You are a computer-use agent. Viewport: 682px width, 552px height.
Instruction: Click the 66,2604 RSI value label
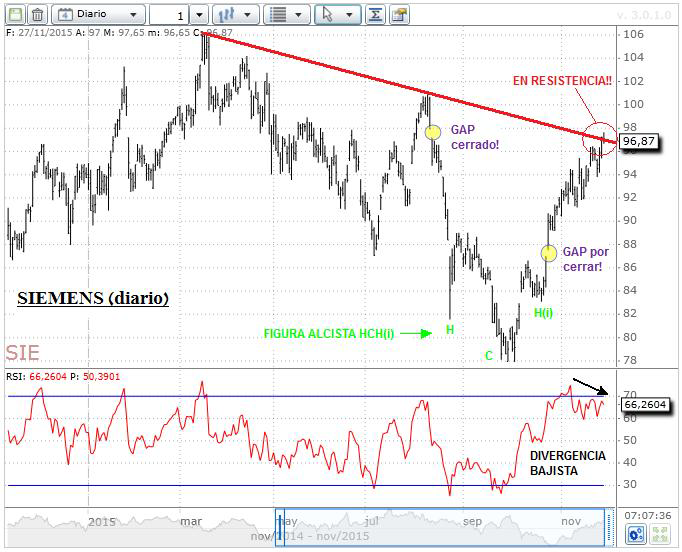(x=646, y=404)
